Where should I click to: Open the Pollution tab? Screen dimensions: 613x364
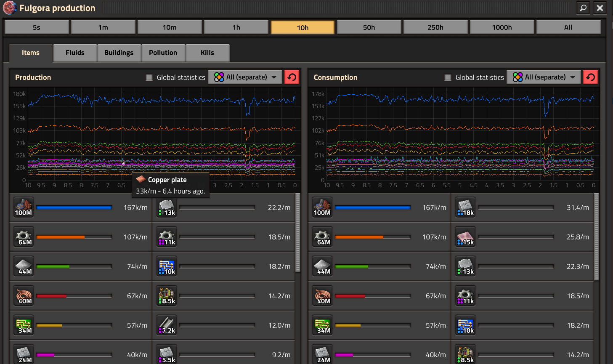tap(163, 53)
